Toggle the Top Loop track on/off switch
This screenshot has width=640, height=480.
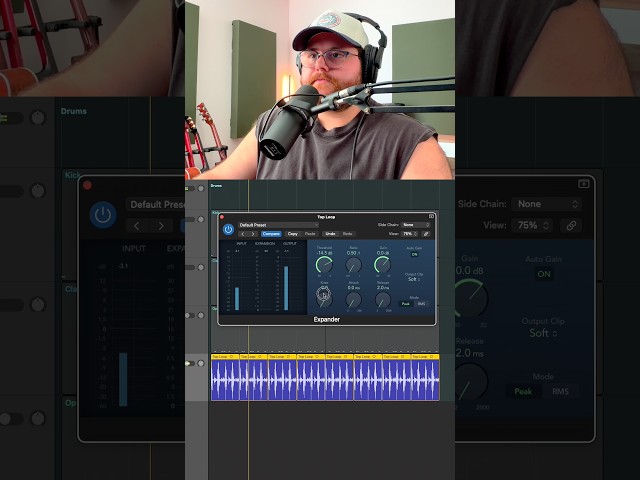click(190, 363)
